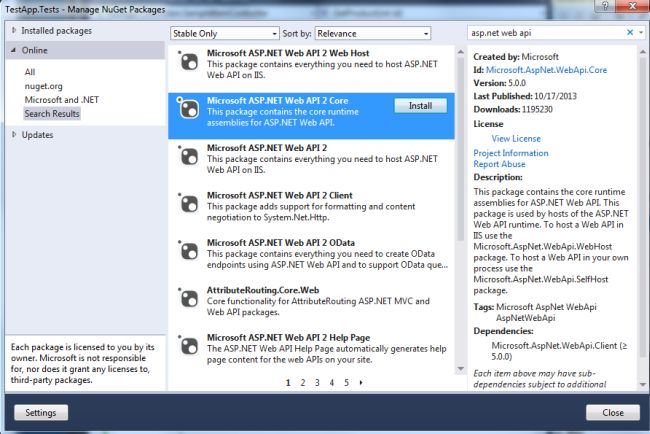Click the details pane scroll up arrow

click(x=643, y=52)
